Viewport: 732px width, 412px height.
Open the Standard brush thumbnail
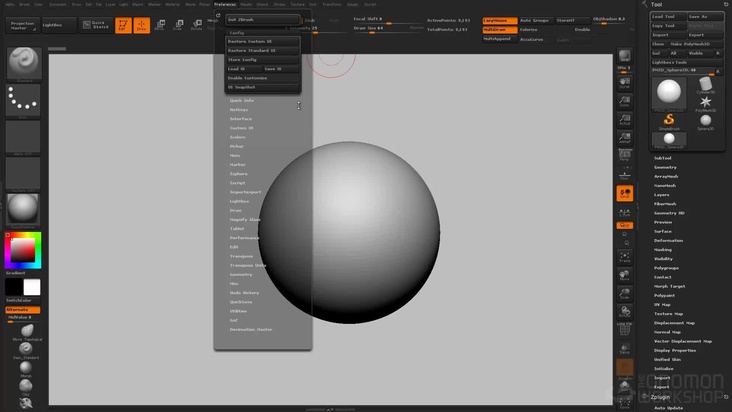point(24,63)
